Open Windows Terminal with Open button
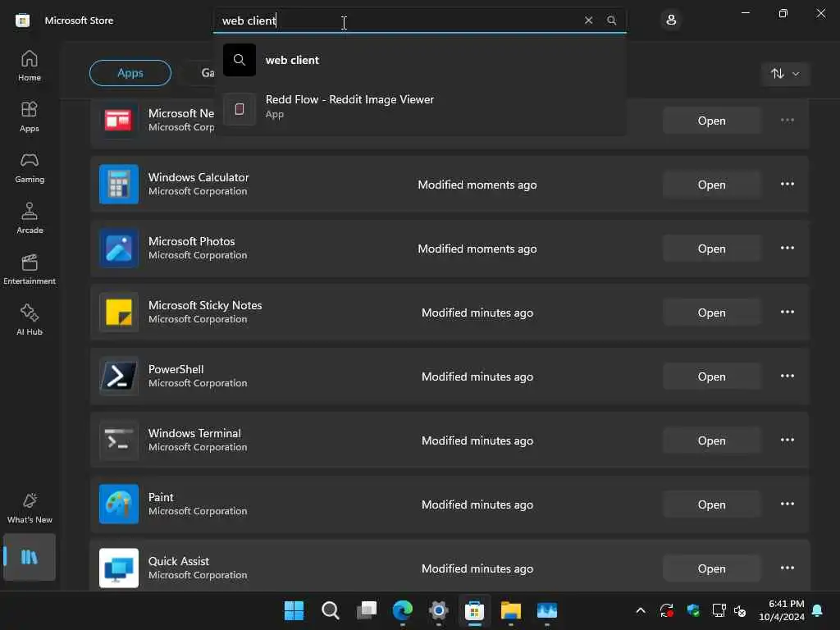This screenshot has width=840, height=630. (711, 441)
